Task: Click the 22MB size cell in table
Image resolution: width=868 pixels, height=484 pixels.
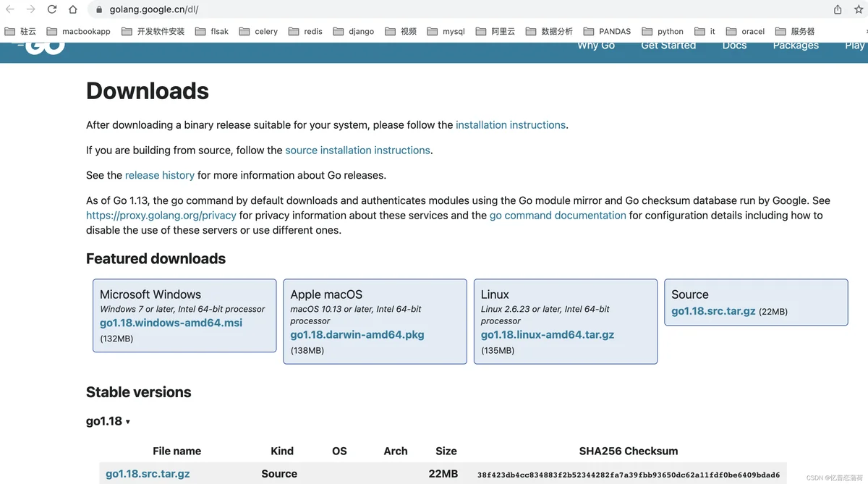Action: [x=443, y=474]
